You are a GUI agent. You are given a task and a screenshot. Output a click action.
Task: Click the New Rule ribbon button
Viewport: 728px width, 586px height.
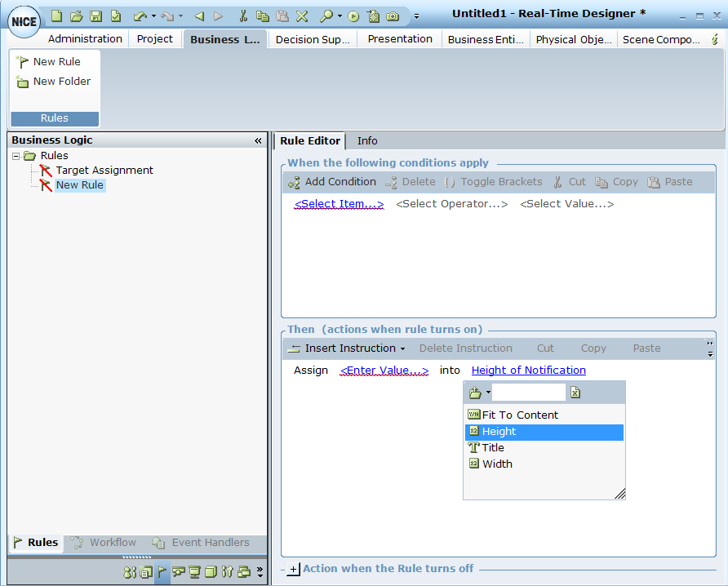(49, 62)
